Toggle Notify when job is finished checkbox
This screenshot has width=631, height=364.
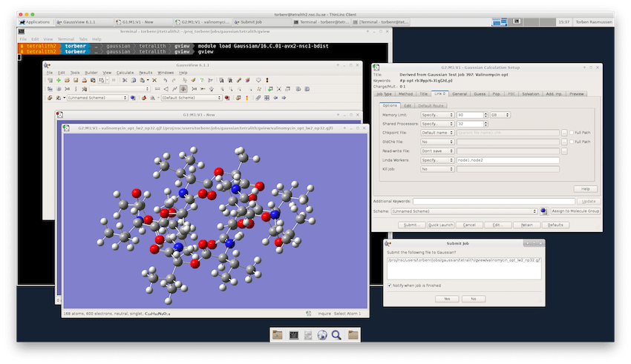pos(390,285)
